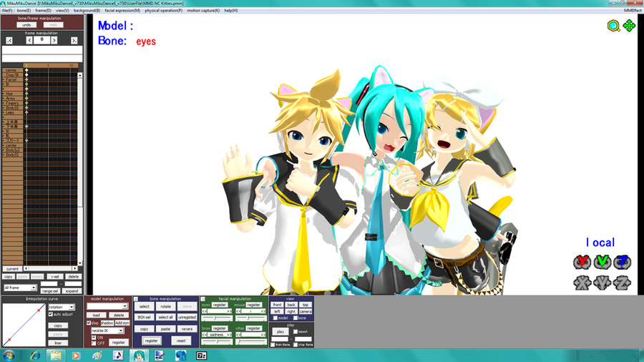Screen dimensions: 644x362
Task: Click the blue Z rotation axis icon
Action: pos(623,262)
